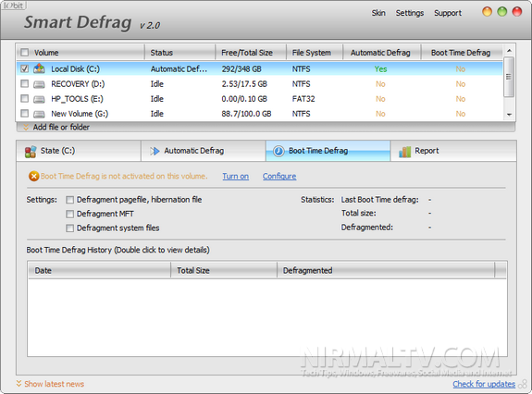This screenshot has width=532, height=394.
Task: Click the orange minimize window button
Action: click(487, 11)
